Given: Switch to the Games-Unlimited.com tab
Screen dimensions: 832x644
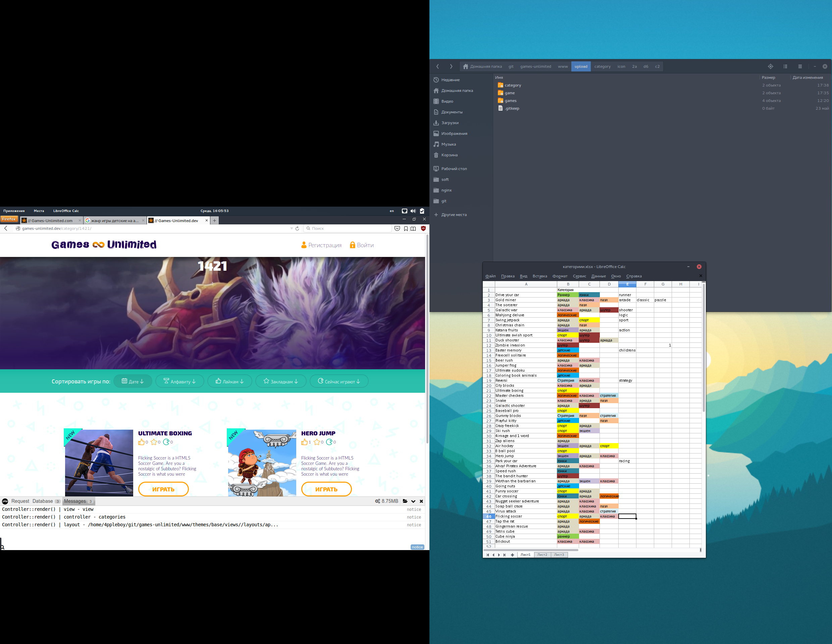Looking at the screenshot, I should (51, 220).
